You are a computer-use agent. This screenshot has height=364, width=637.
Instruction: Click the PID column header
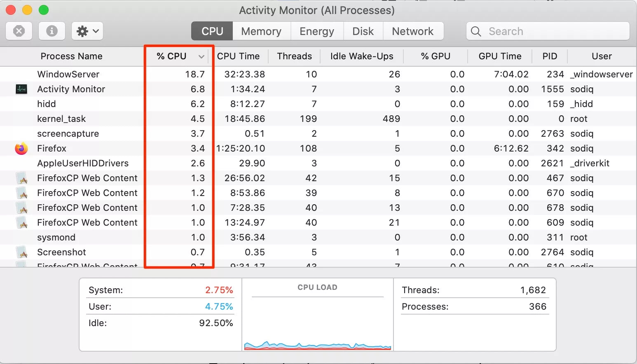[x=550, y=56]
